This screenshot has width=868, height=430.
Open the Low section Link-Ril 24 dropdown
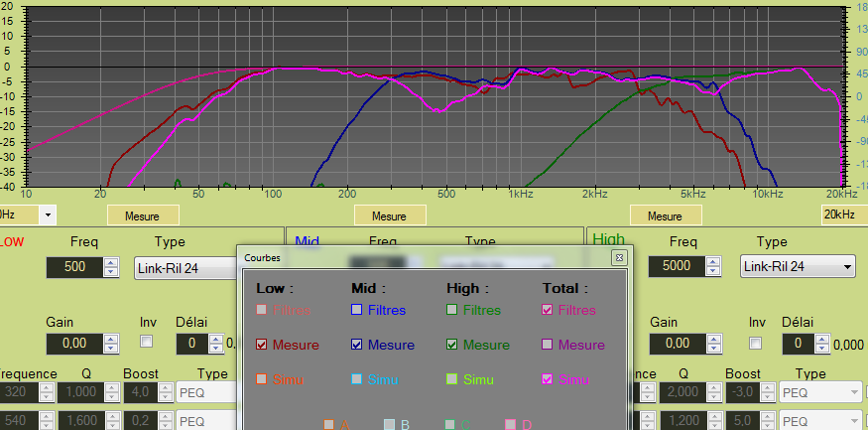(x=184, y=267)
